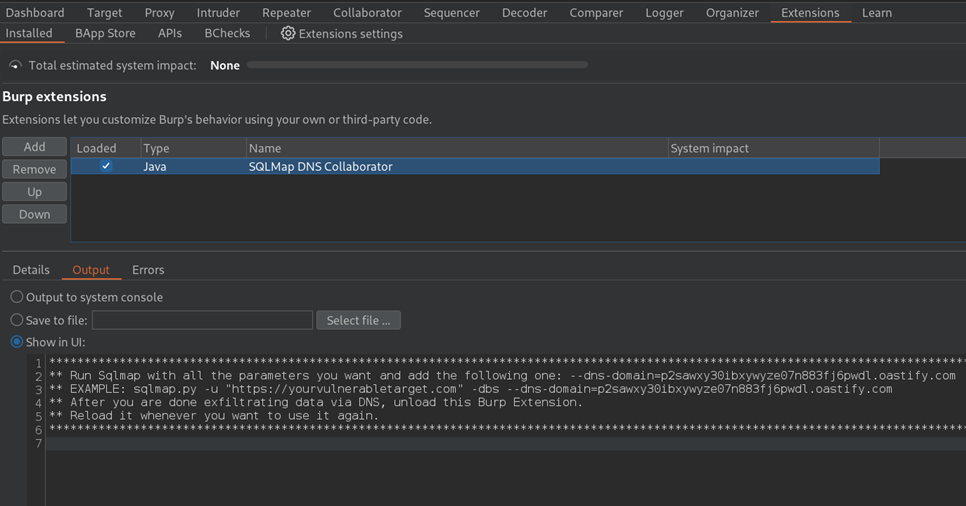Screen dimensions: 966x506
Task: Click the Remove extension button
Action: [34, 169]
